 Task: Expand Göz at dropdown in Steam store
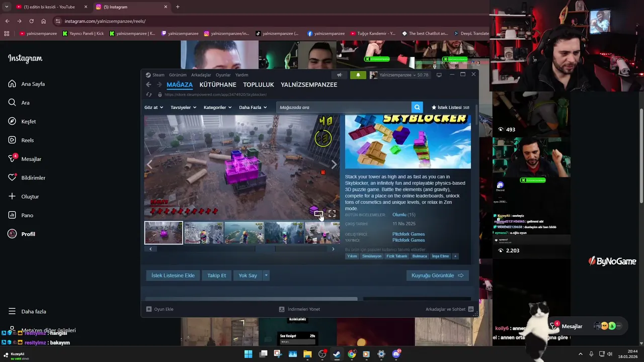coord(153,107)
